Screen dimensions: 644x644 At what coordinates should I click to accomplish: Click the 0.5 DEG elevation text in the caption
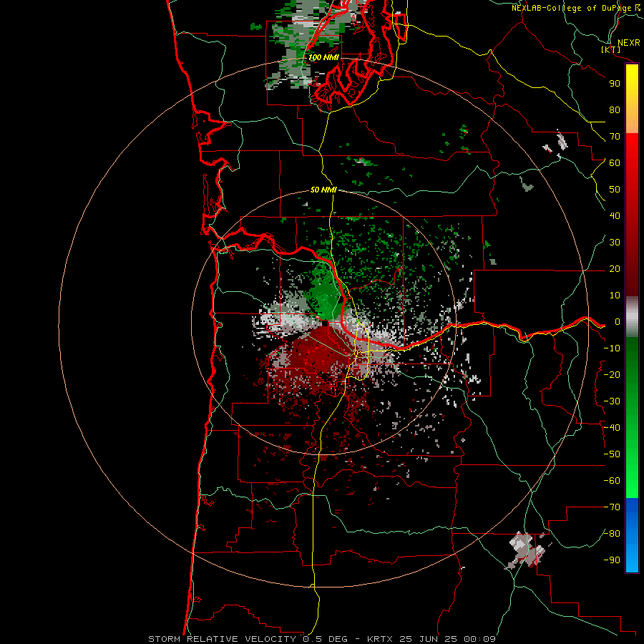326,639
